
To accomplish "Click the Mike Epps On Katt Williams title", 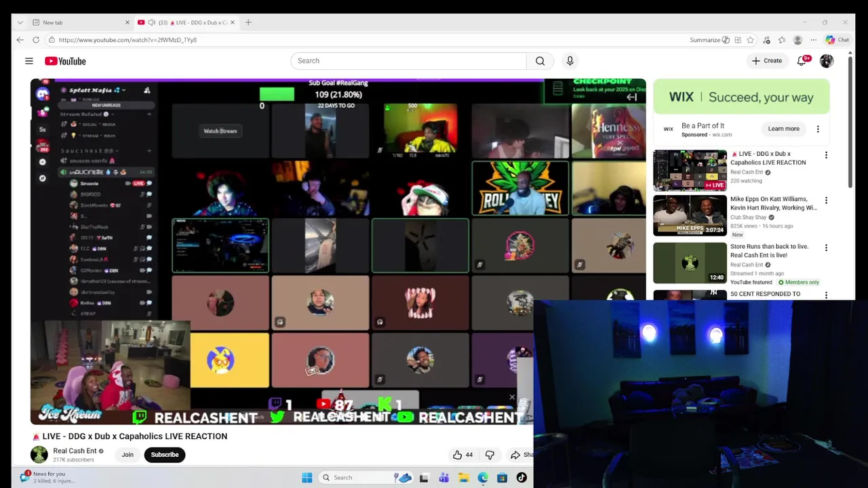I will (773, 203).
